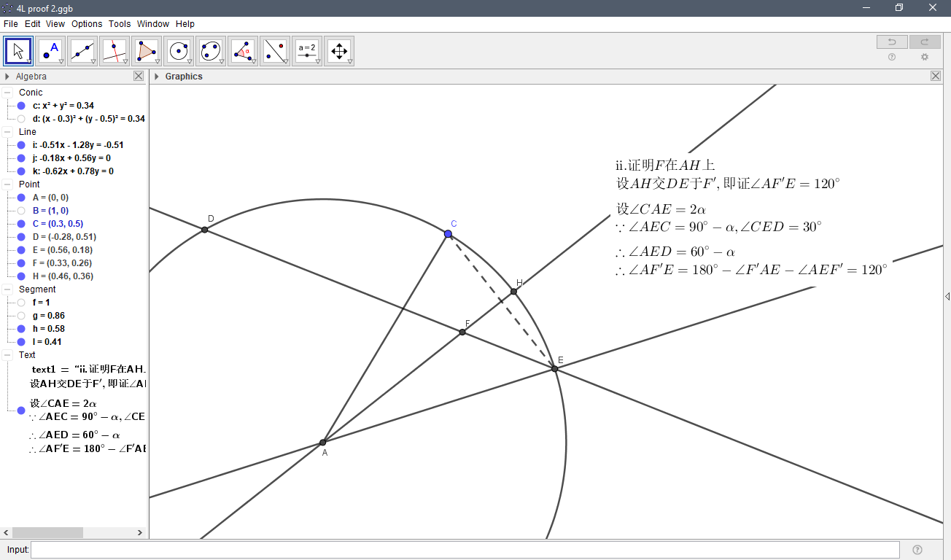Screen dimensions: 951x560
Task: Open the Options menu
Action: tap(86, 23)
